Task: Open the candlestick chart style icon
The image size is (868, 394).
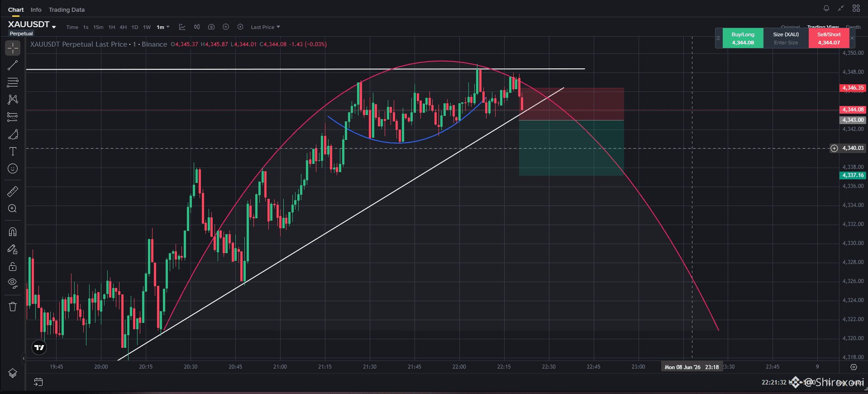Action: click(197, 27)
